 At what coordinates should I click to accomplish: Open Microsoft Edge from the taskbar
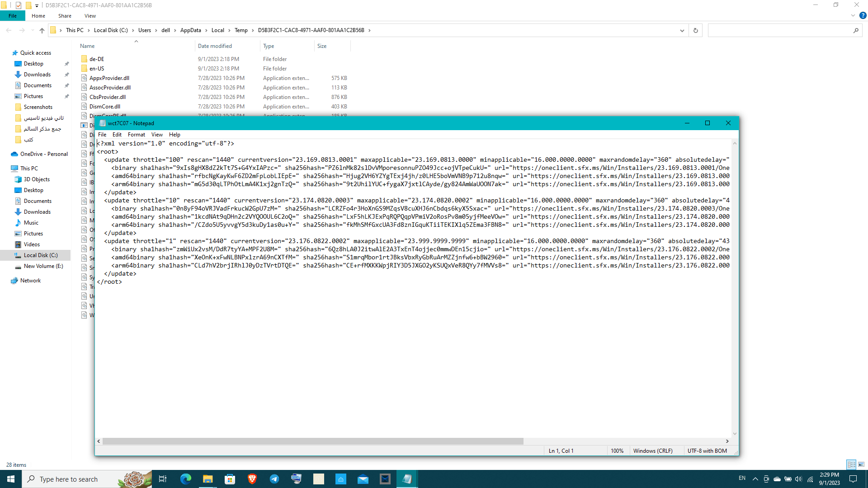pyautogui.click(x=185, y=479)
